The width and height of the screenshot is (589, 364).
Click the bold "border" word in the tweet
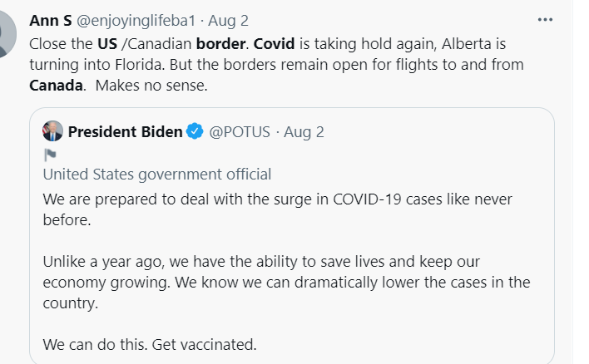click(221, 42)
